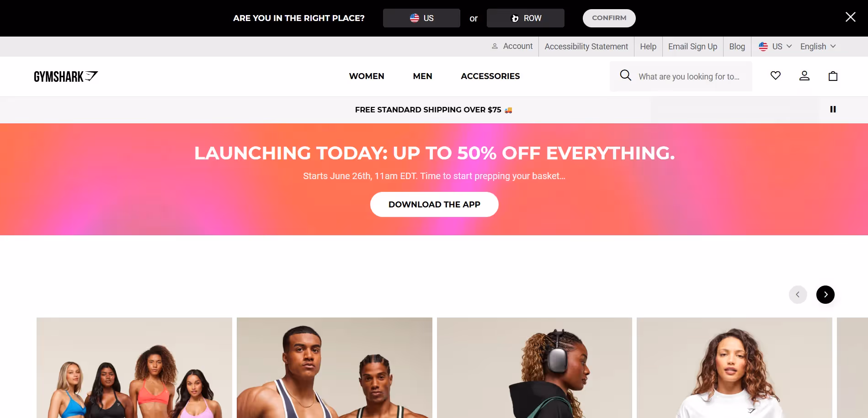Click the CONFIRM region button
868x418 pixels.
(609, 18)
